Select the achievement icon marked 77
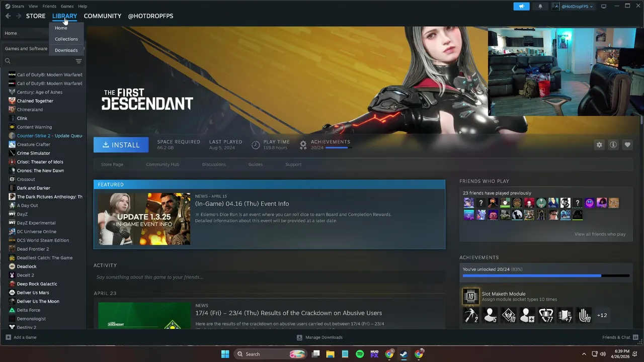This screenshot has width=644, height=362. (x=546, y=315)
